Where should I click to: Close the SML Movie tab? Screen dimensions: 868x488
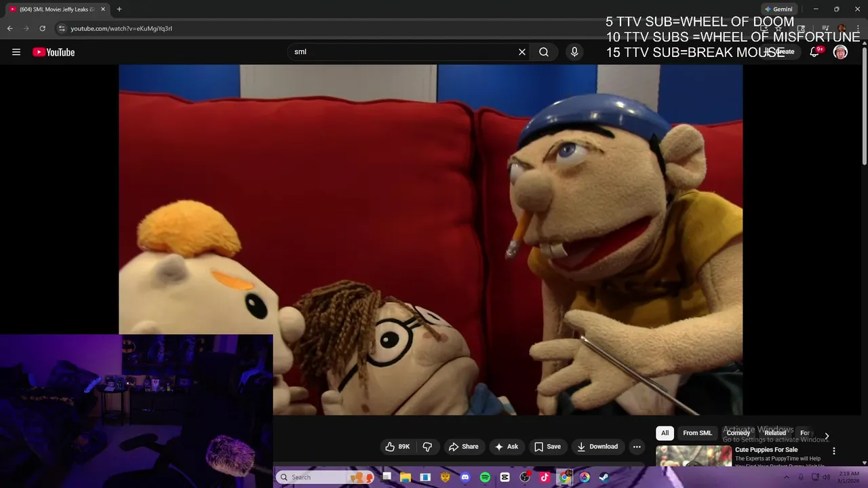point(103,9)
